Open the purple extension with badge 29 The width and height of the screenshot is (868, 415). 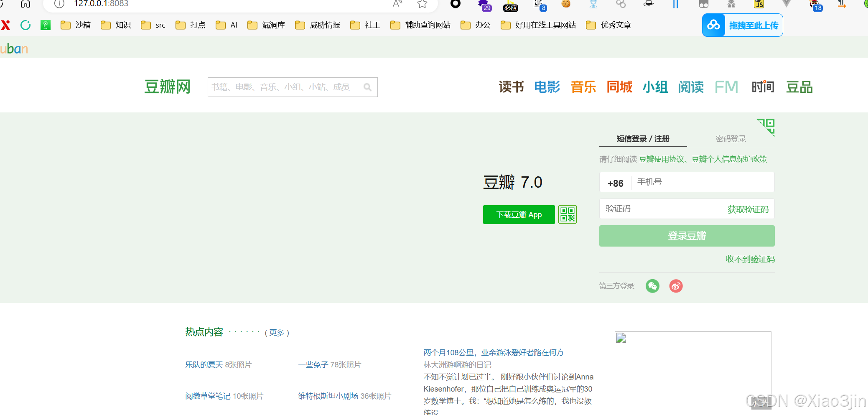click(485, 5)
